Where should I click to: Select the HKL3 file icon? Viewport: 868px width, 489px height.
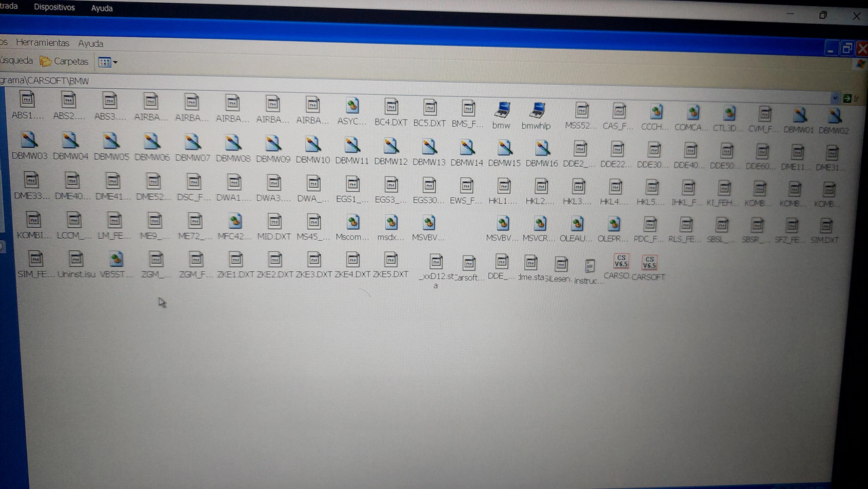pyautogui.click(x=578, y=187)
